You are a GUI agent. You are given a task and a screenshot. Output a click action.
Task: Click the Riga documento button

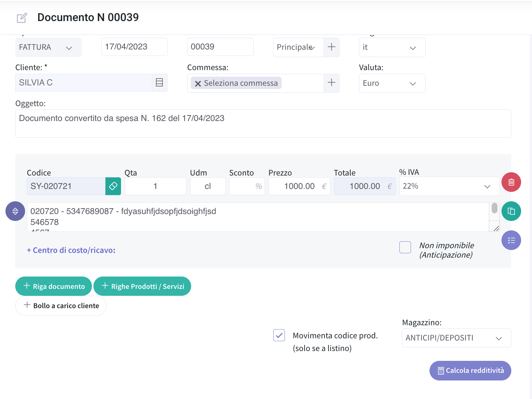point(53,286)
